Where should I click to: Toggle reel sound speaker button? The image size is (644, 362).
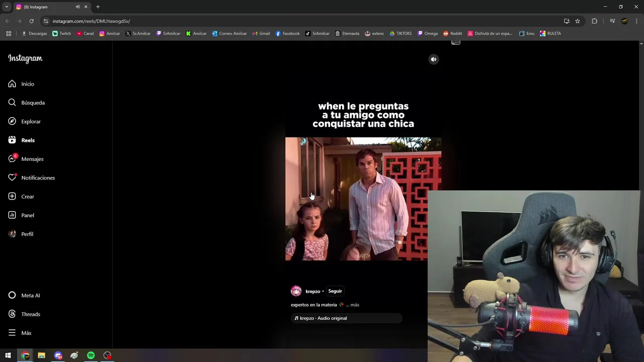(434, 59)
